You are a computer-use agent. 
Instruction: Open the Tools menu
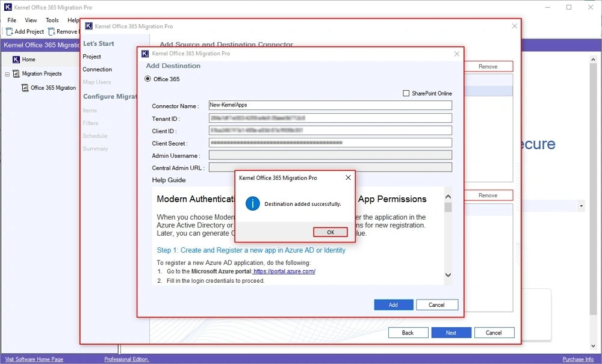(52, 20)
